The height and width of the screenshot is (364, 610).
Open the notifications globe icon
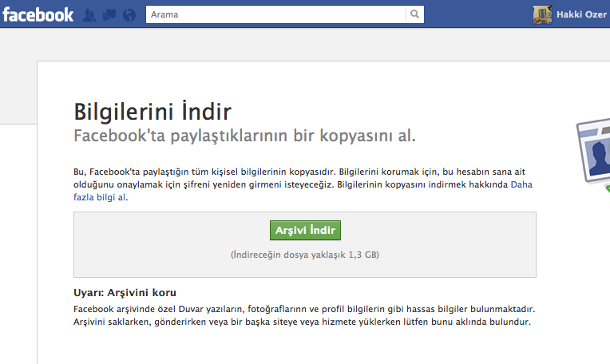tap(129, 15)
